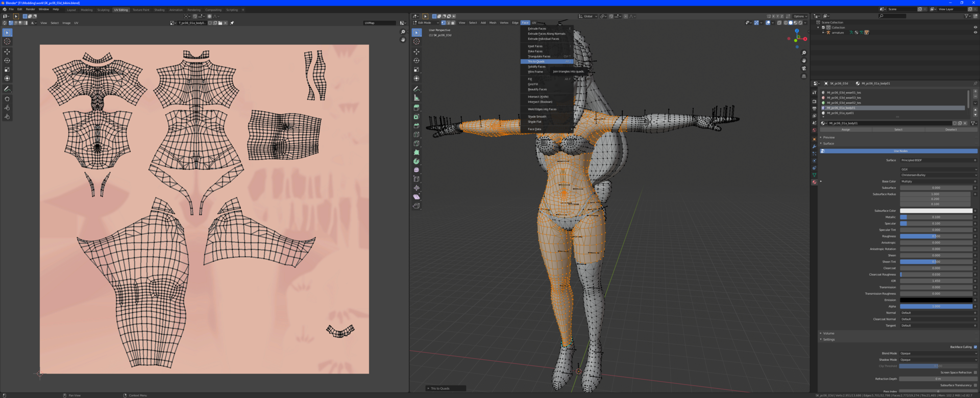Select the Move tool in UV editor
980x398 pixels.
pos(7,52)
